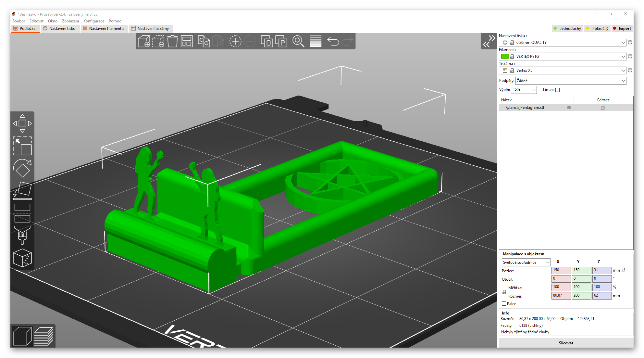This screenshot has height=358, width=644.
Task: Open the Podpěry supports dropdown
Action: click(x=571, y=81)
